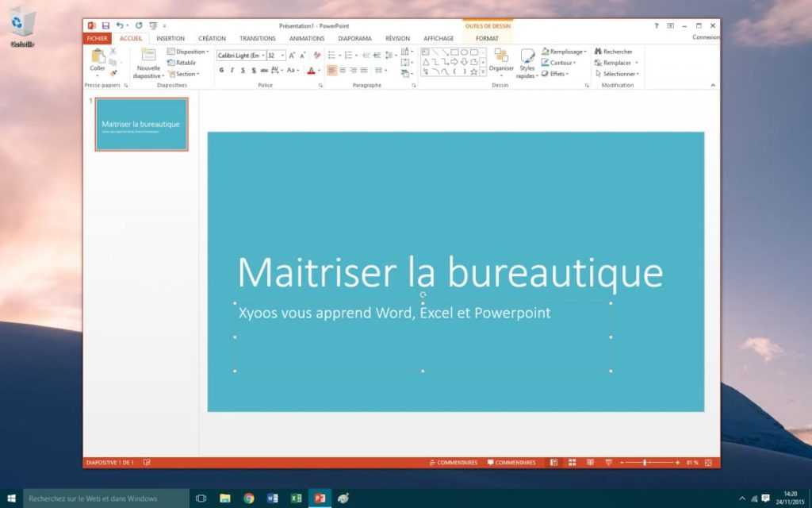812x508 pixels.
Task: Open the Contour shape outline dropdown
Action: click(558, 62)
